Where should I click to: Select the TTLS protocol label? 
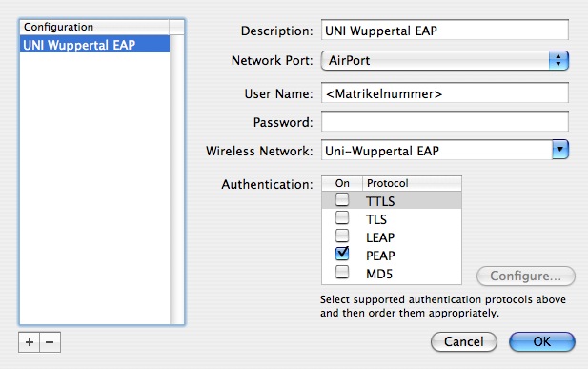(x=380, y=201)
